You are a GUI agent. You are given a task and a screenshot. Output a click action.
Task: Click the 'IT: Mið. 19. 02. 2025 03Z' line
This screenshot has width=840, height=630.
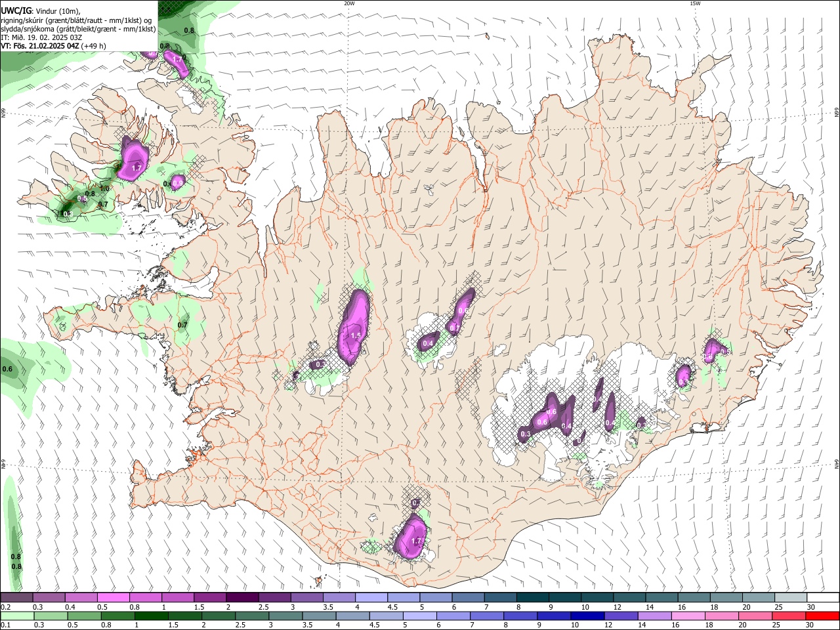pos(41,37)
